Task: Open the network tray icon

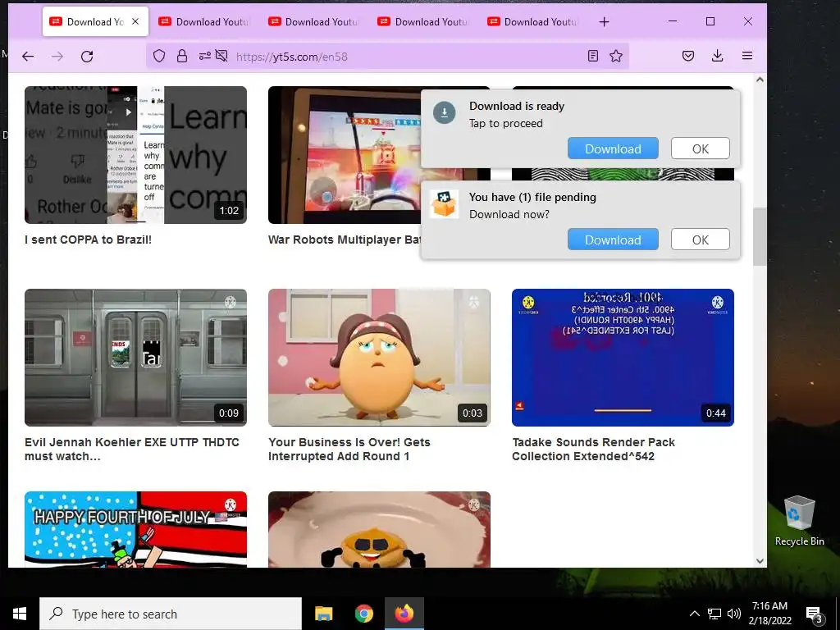Action: tap(714, 614)
